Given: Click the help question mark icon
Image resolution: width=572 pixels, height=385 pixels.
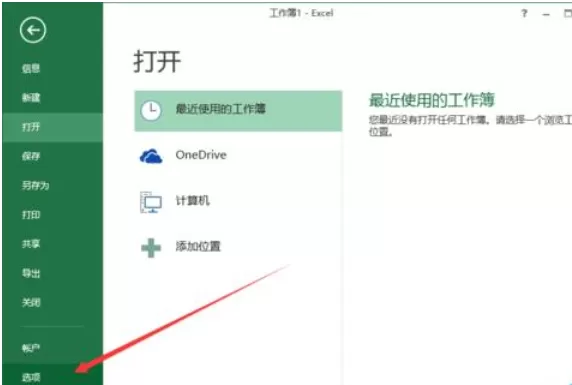Looking at the screenshot, I should click(x=524, y=14).
